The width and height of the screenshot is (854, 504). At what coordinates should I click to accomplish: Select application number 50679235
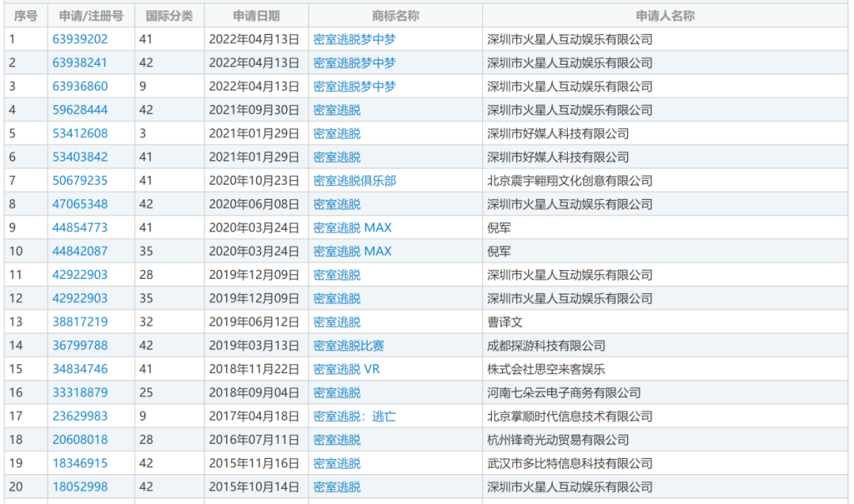(80, 181)
